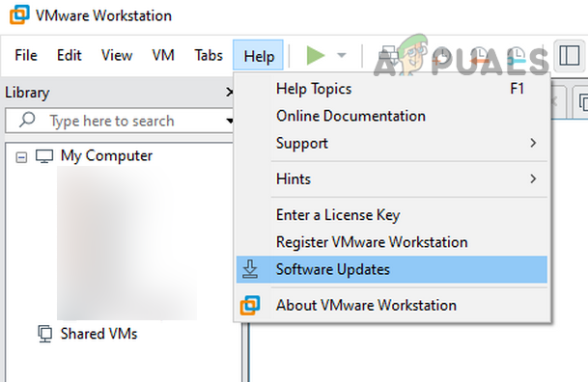This screenshot has height=382, width=588.
Task: Click Send Ctrl+Alt+Del toolbar icon
Action: pyautogui.click(x=388, y=56)
